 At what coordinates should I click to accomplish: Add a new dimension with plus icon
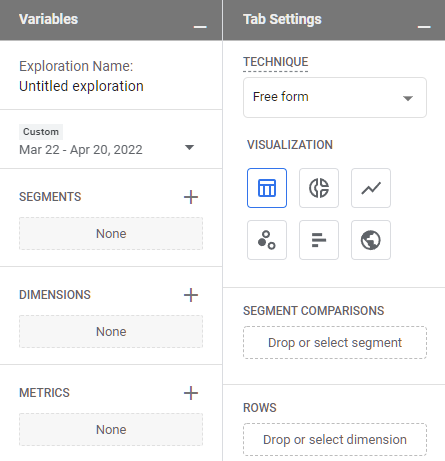[x=191, y=295]
